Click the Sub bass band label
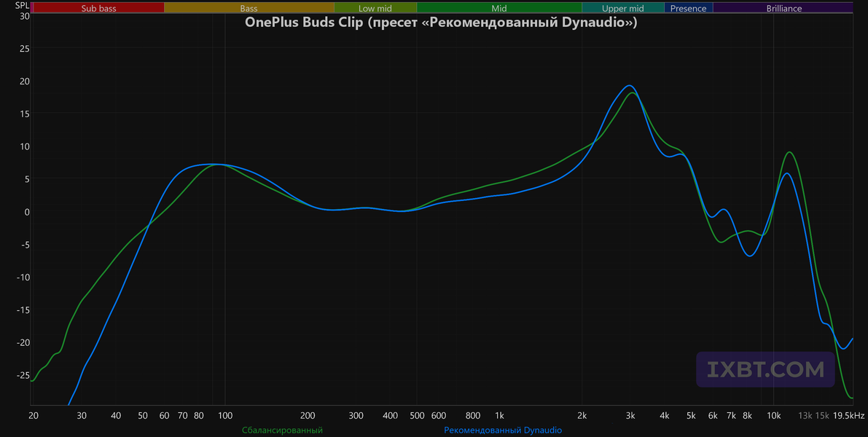 coord(98,8)
